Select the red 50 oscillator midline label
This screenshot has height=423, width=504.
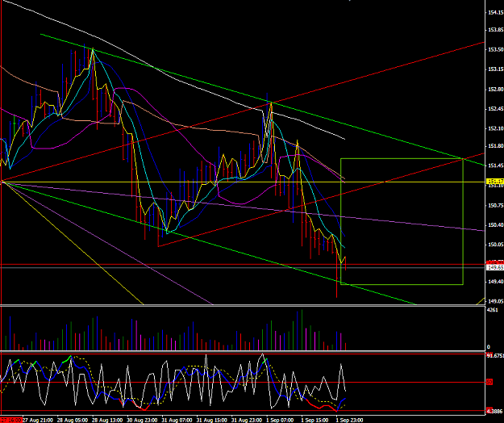pyautogui.click(x=489, y=382)
